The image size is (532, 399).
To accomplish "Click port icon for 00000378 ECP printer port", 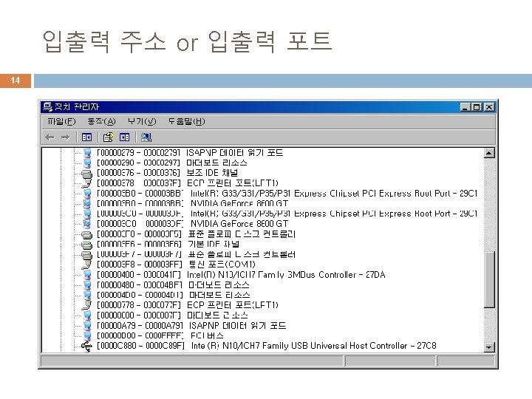I will click(x=87, y=183).
